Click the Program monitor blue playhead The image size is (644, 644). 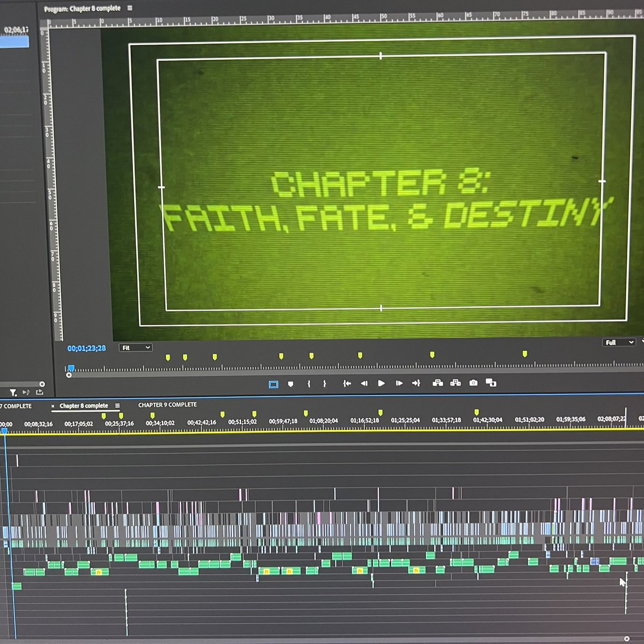(x=71, y=368)
